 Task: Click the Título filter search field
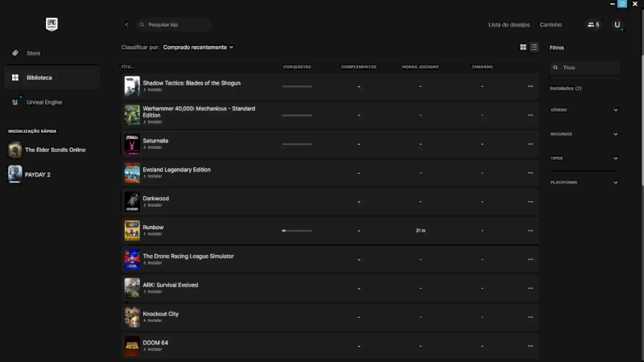[x=586, y=68]
